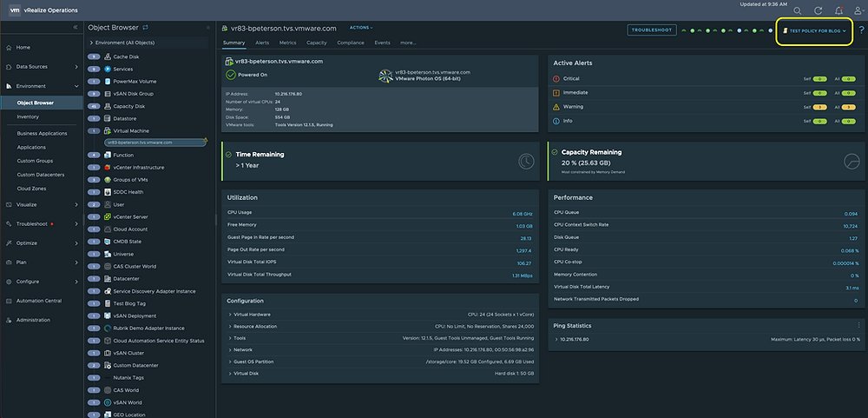
Task: Click the Object Browser refresh icon
Action: click(x=144, y=28)
